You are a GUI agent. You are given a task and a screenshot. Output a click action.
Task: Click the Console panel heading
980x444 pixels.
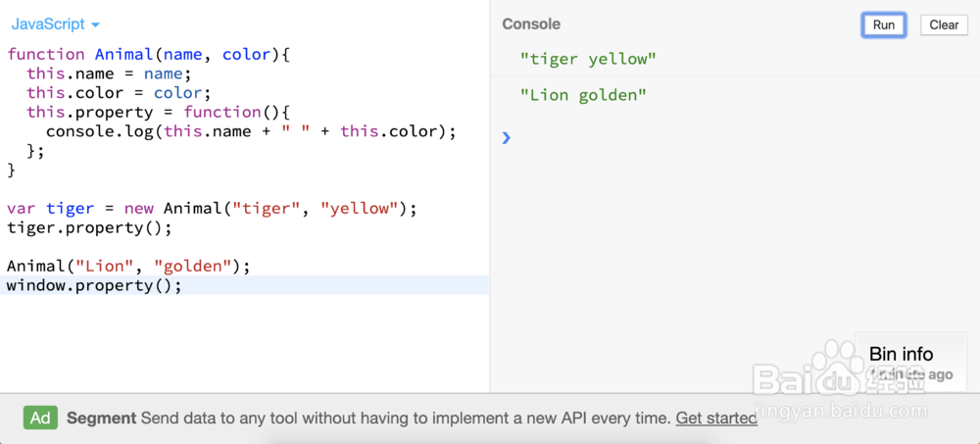pos(531,25)
